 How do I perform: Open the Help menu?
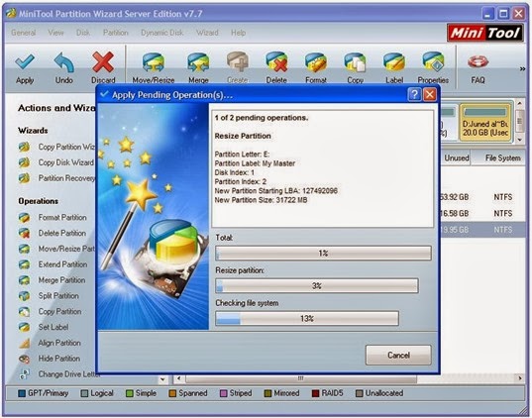(x=239, y=33)
